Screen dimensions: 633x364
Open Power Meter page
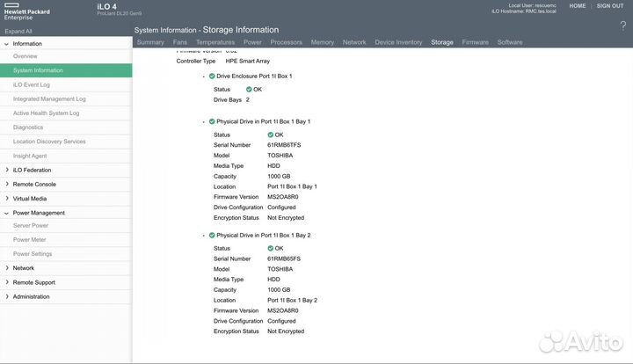click(x=66, y=239)
